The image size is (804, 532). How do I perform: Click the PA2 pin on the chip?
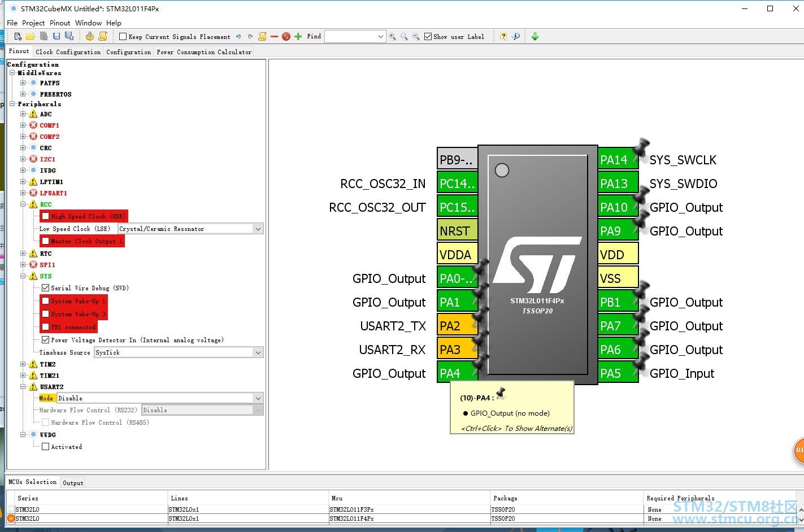pyautogui.click(x=458, y=326)
